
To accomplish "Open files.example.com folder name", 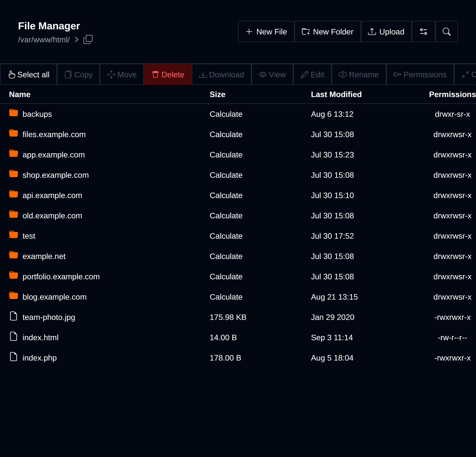I will coord(54,135).
